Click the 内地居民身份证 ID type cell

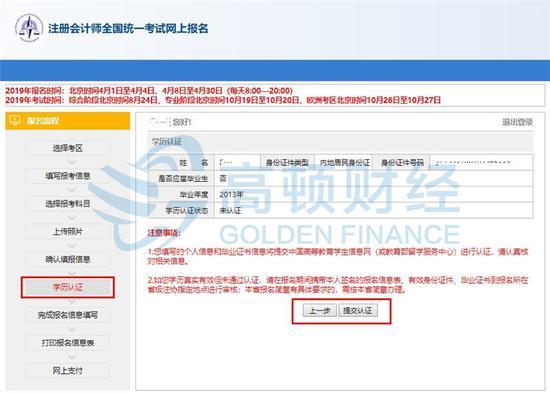click(x=344, y=162)
